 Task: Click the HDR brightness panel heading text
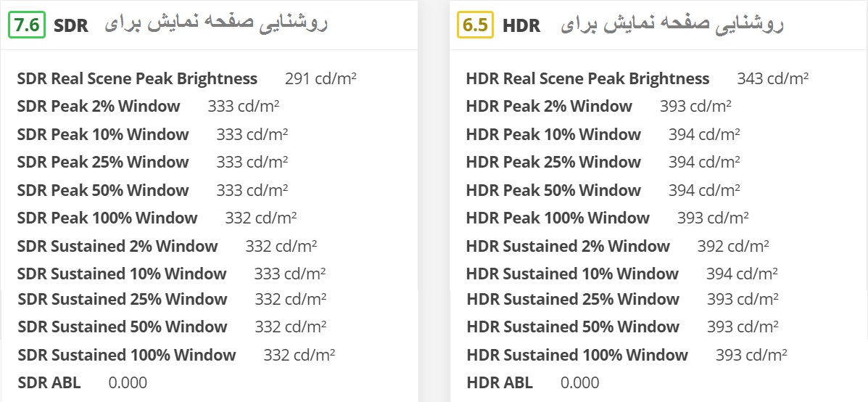671,25
